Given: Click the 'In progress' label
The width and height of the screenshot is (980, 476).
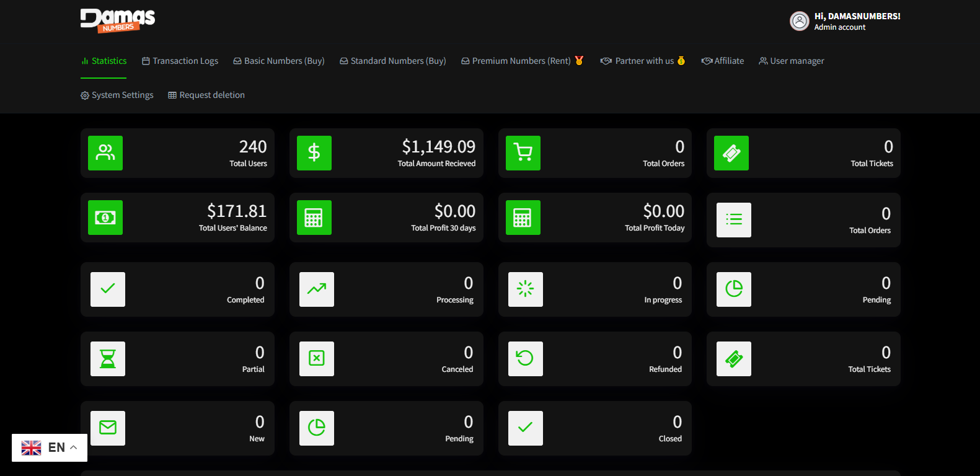Looking at the screenshot, I should [663, 300].
